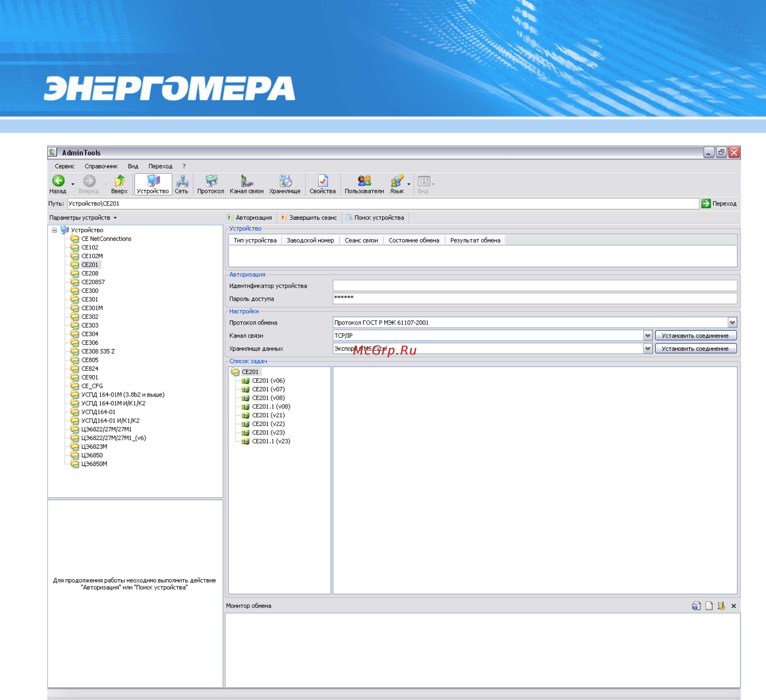Click the blank page icon in Монитор обмена
This screenshot has height=700, width=766.
tap(709, 606)
